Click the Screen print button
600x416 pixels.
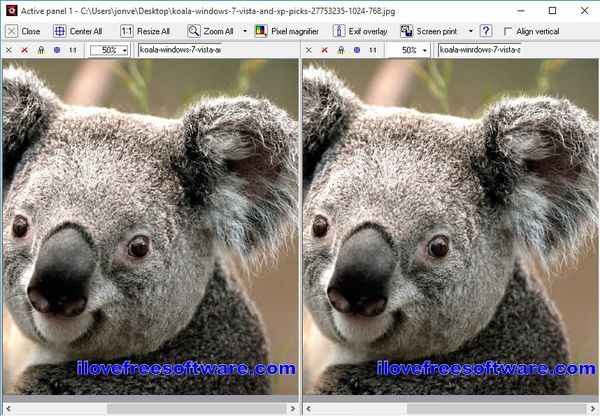click(x=430, y=31)
